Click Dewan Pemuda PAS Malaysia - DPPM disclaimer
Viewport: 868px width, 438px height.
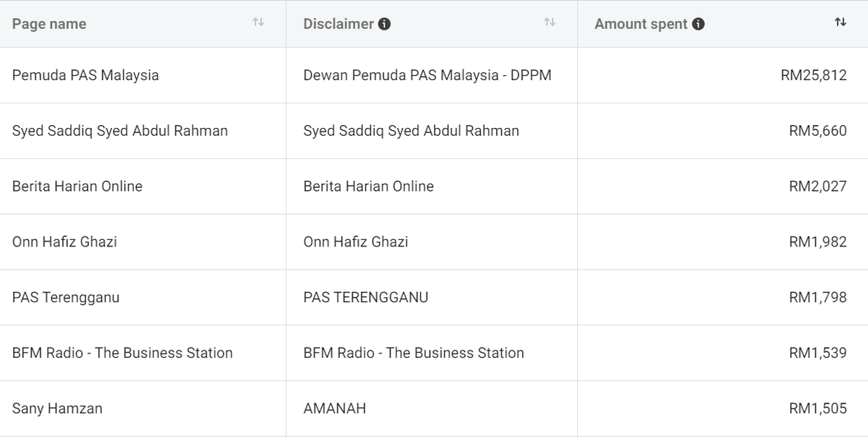(x=427, y=75)
